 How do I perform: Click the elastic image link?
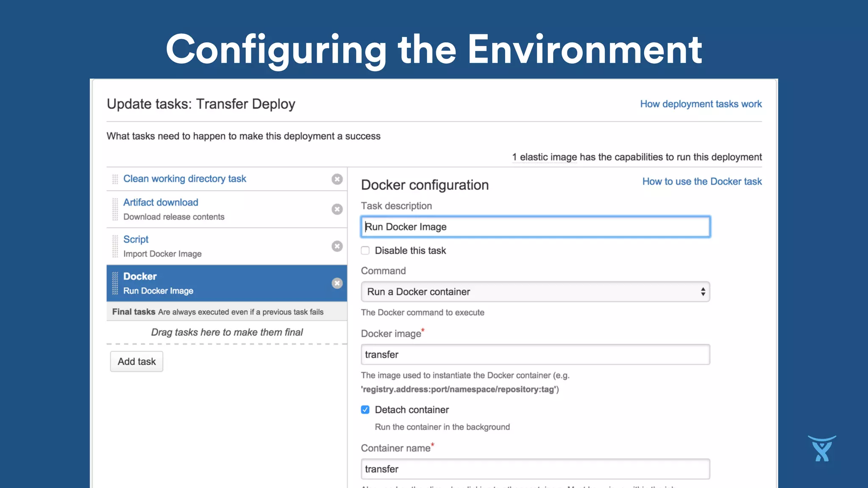click(x=545, y=157)
